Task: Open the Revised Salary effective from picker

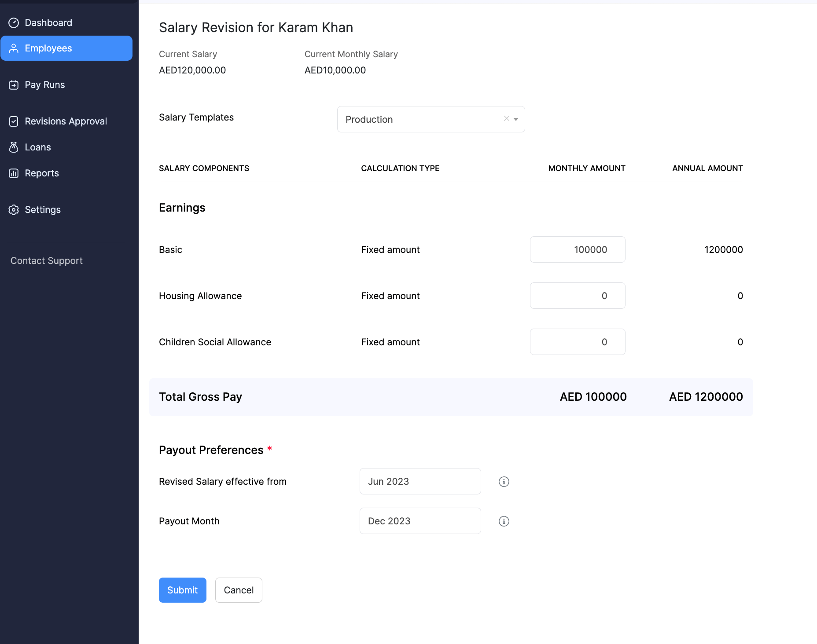Action: (x=420, y=481)
